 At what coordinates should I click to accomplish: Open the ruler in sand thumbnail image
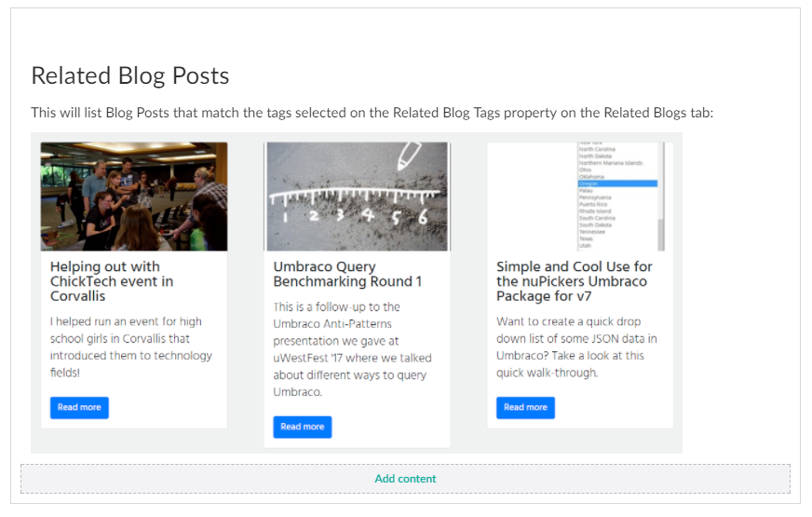point(358,197)
